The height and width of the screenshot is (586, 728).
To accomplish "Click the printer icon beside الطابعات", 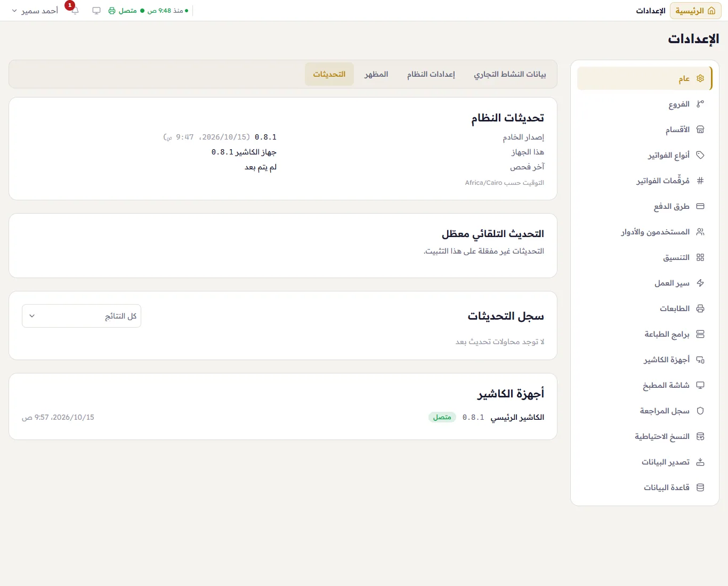I will click(x=700, y=308).
